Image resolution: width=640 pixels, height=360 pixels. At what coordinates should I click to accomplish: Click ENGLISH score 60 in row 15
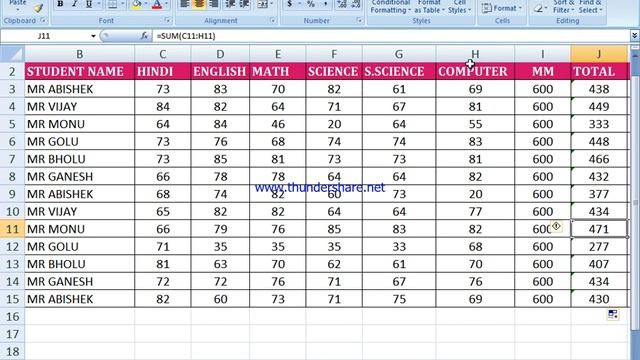click(x=220, y=299)
